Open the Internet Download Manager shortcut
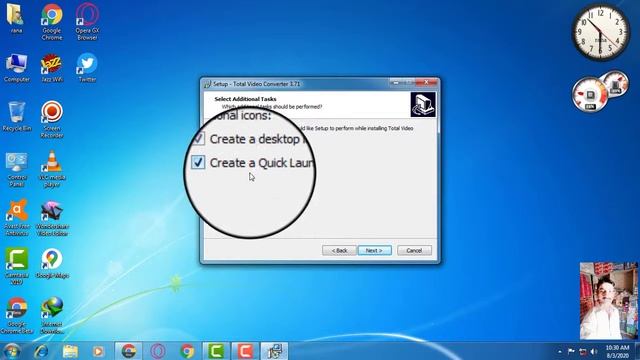This screenshot has height=360, width=640. pyautogui.click(x=52, y=316)
